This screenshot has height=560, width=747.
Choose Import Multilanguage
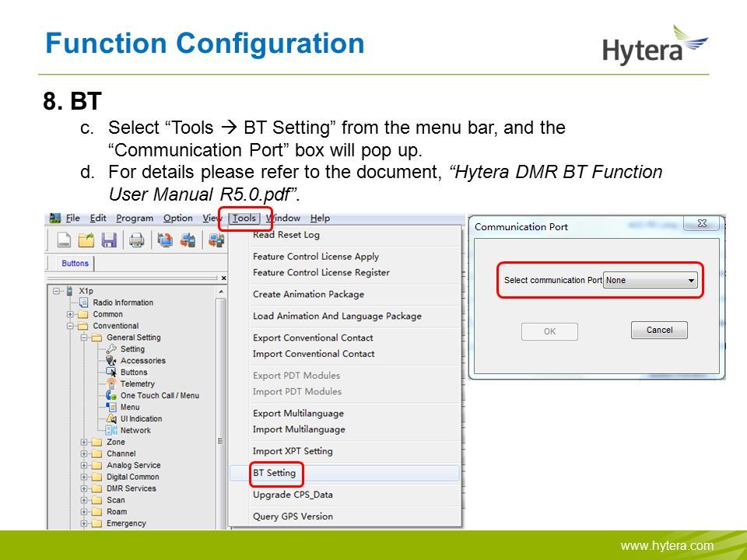pos(345,429)
